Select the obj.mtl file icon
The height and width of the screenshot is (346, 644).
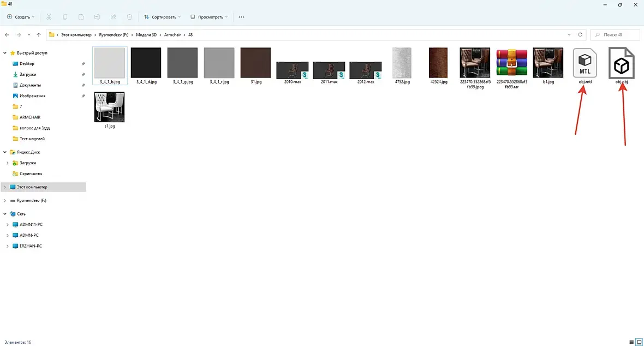point(585,63)
